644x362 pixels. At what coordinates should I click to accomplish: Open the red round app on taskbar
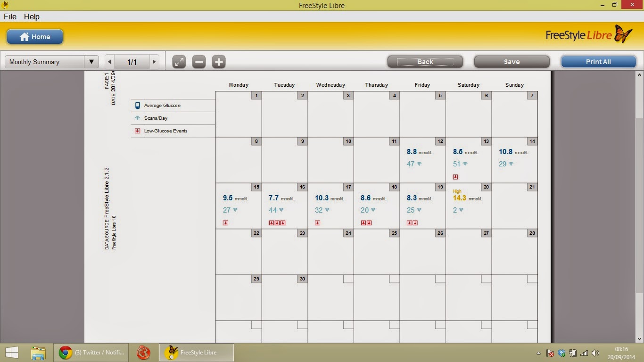pyautogui.click(x=143, y=353)
